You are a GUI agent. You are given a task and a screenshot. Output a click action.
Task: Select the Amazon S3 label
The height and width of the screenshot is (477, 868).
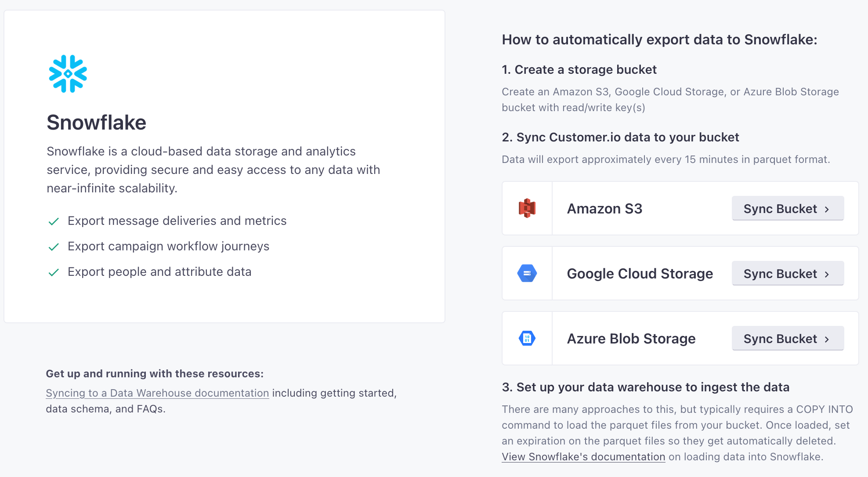coord(604,209)
